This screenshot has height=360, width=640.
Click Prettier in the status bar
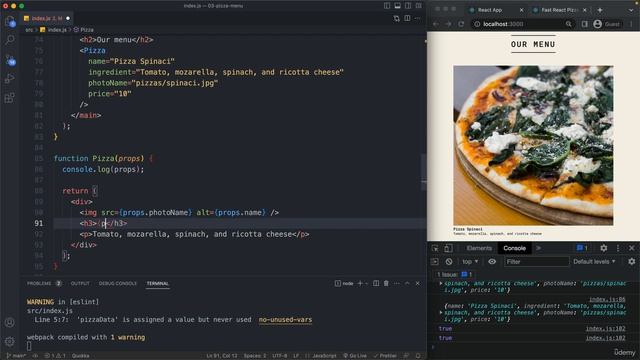(x=385, y=356)
